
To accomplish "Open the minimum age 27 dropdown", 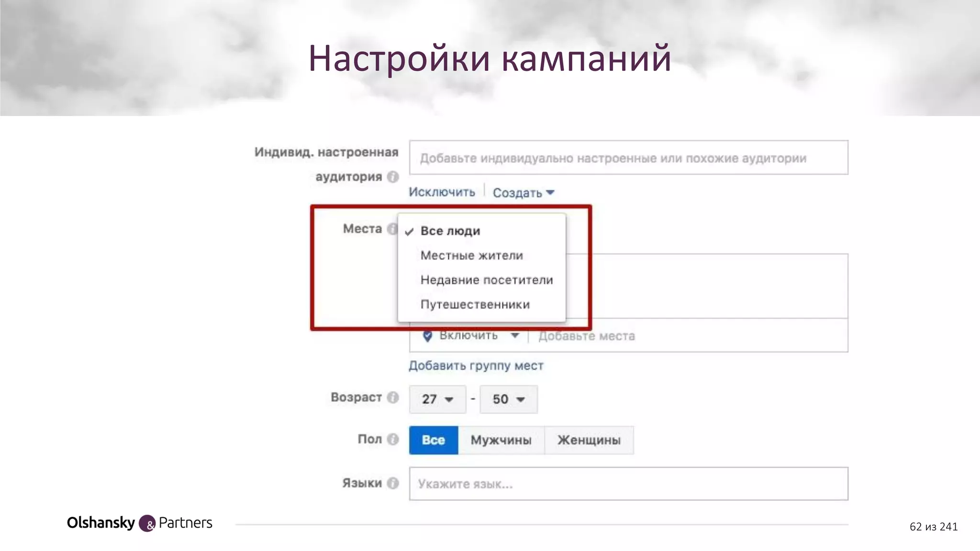I will pyautogui.click(x=437, y=399).
